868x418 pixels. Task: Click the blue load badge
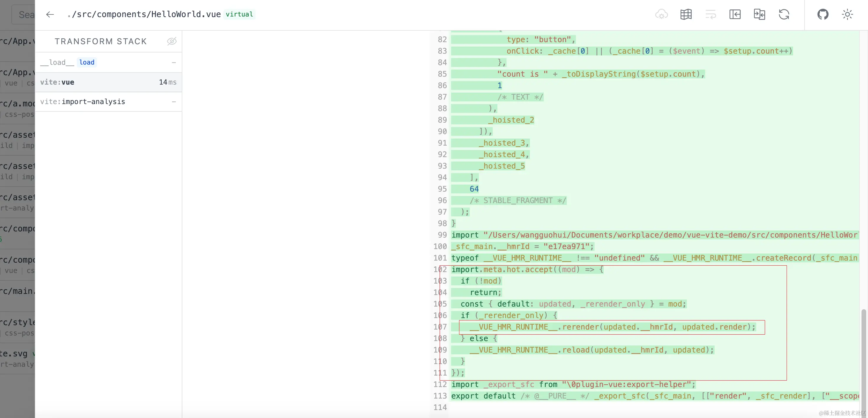coord(87,62)
